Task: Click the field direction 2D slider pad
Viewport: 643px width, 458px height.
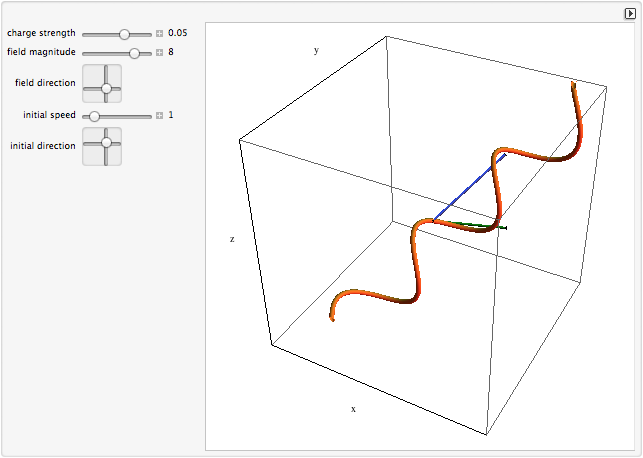Action: coord(102,83)
